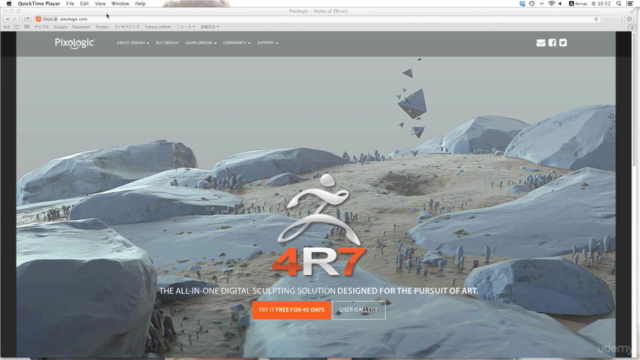The width and height of the screenshot is (640, 360).
Task: Show Top Sites grid icon
Action: coord(27,27)
